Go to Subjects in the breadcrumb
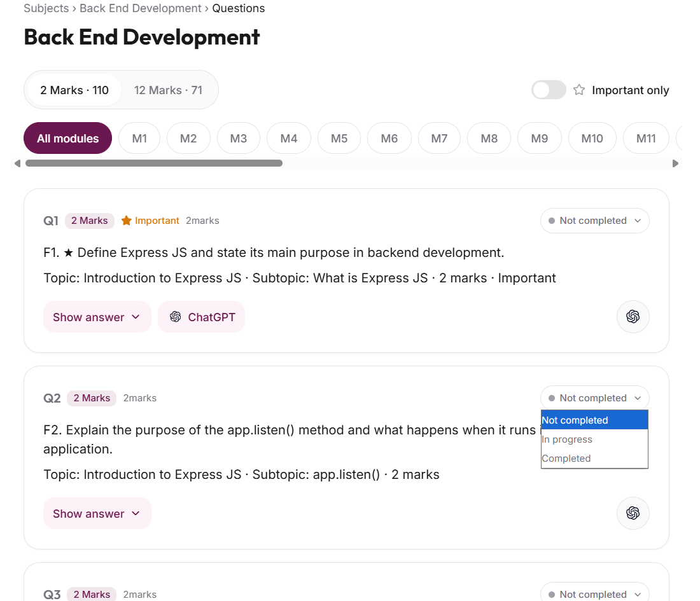This screenshot has height=601, width=700. click(x=46, y=8)
